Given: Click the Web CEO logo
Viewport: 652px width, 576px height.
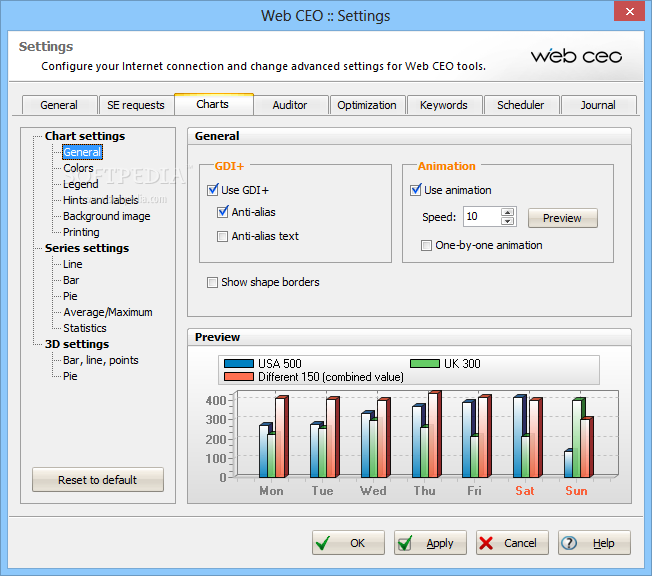Looking at the screenshot, I should [576, 56].
